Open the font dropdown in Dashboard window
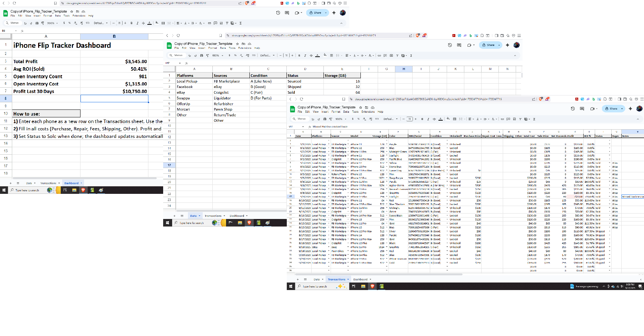This screenshot has width=644, height=336. point(101,23)
